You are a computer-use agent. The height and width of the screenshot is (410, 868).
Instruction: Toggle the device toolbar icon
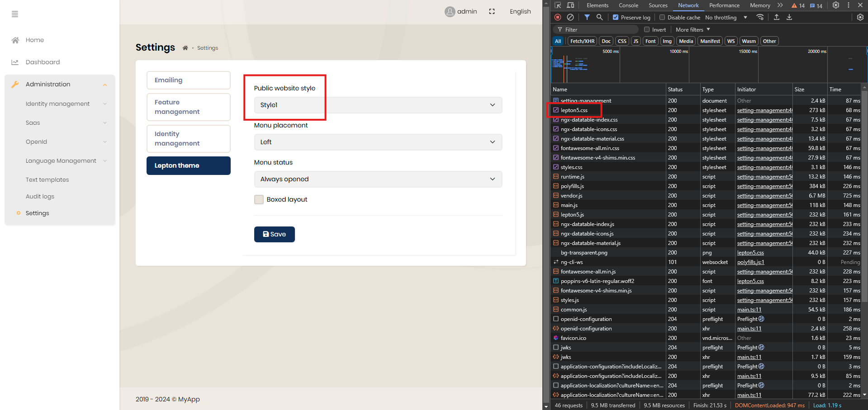coord(570,5)
